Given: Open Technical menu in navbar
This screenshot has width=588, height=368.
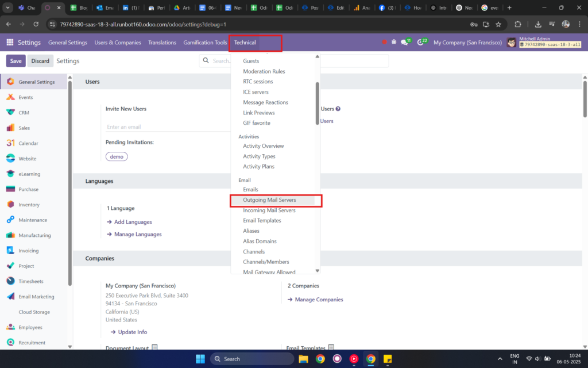Looking at the screenshot, I should tap(245, 43).
